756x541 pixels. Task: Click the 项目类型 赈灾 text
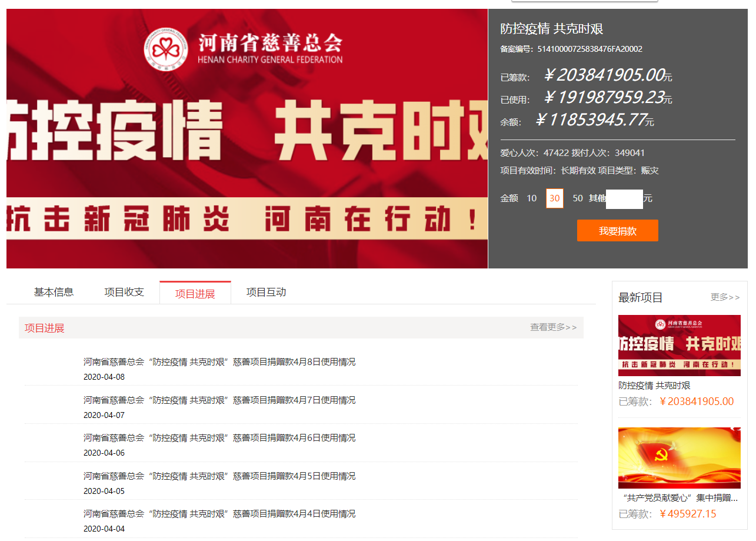[628, 171]
